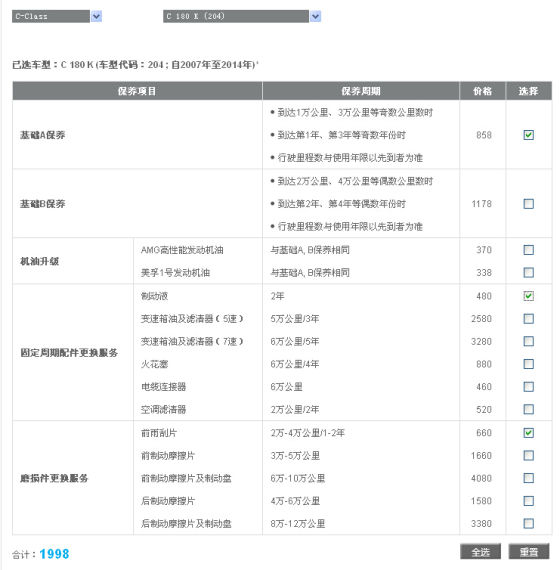Click the AMG高性能发动机油 item text
This screenshot has width=560, height=570.
182,250
